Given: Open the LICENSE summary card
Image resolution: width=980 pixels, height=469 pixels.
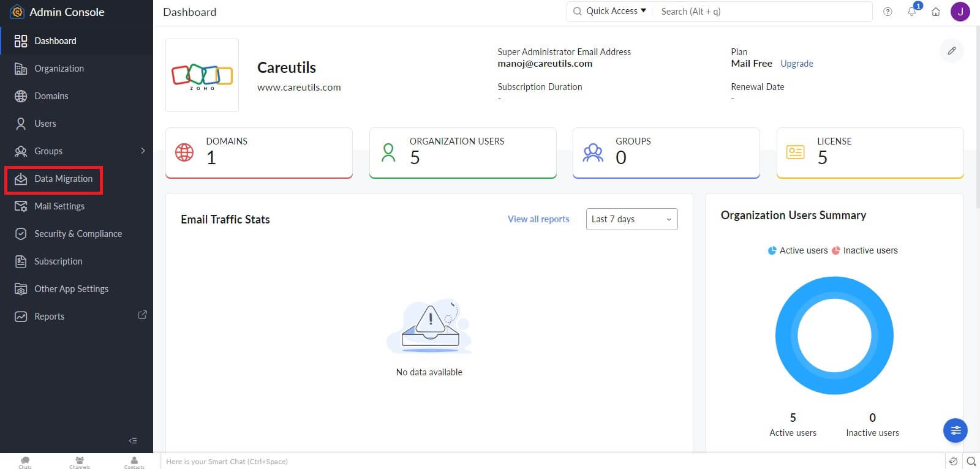Looking at the screenshot, I should (x=870, y=153).
